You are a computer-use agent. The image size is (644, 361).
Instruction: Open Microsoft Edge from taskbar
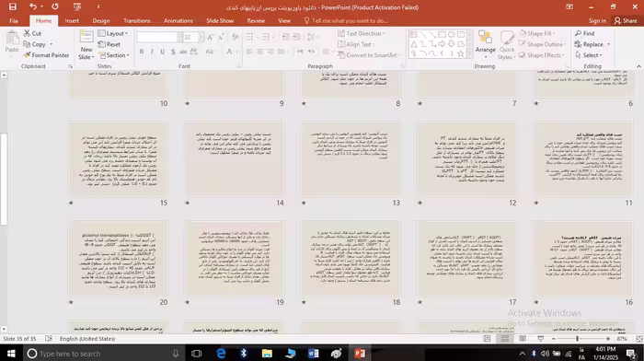pyautogui.click(x=221, y=354)
